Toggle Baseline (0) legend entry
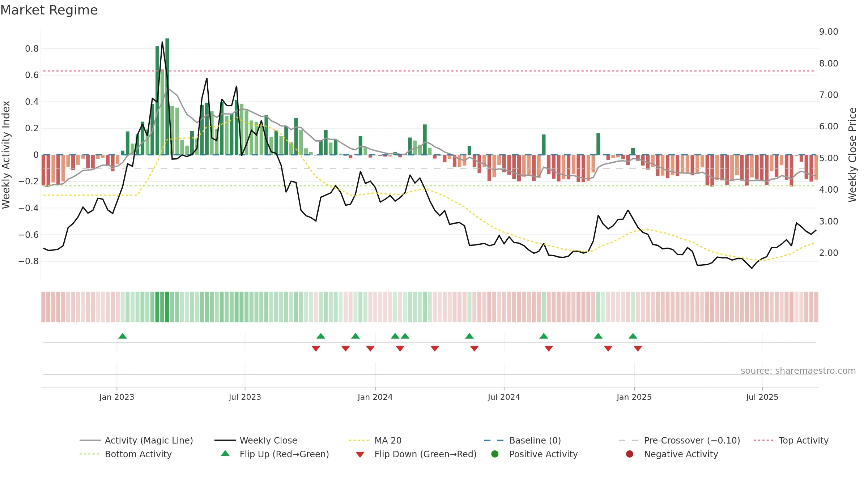Screen dimensions: 868x488 tap(522, 440)
